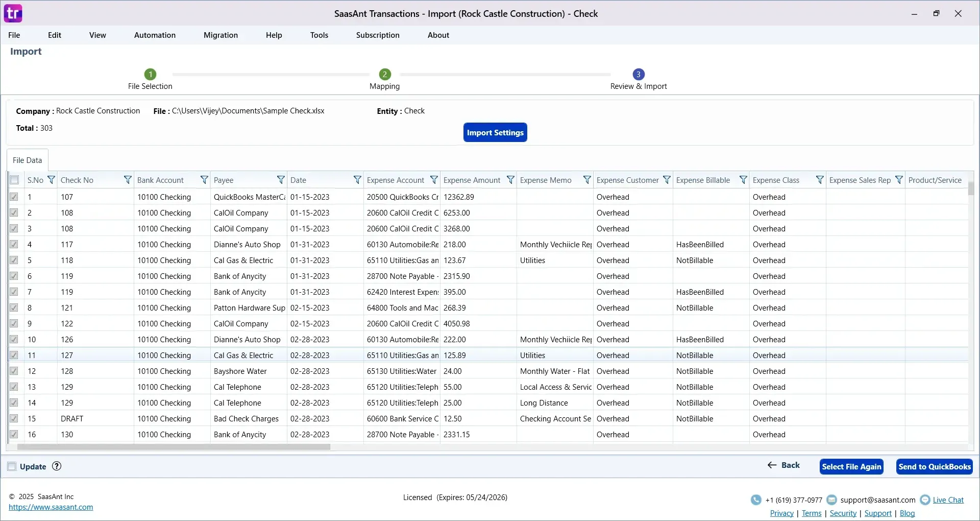Open the Support link

(x=878, y=513)
